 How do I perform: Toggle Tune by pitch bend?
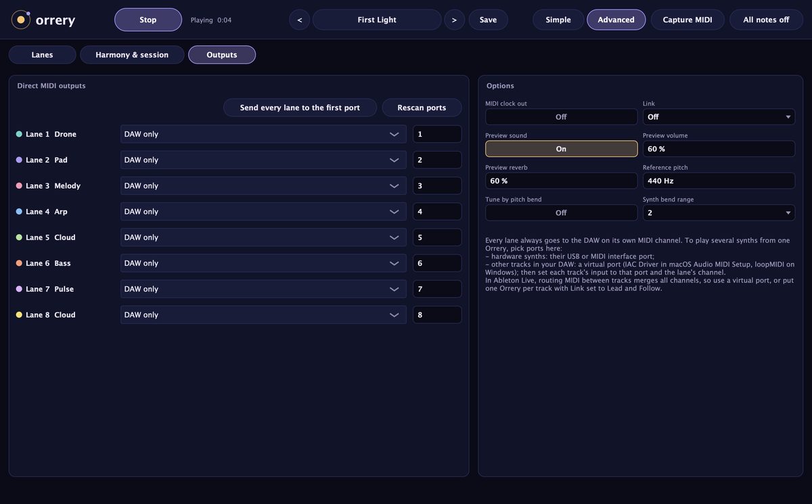(561, 212)
